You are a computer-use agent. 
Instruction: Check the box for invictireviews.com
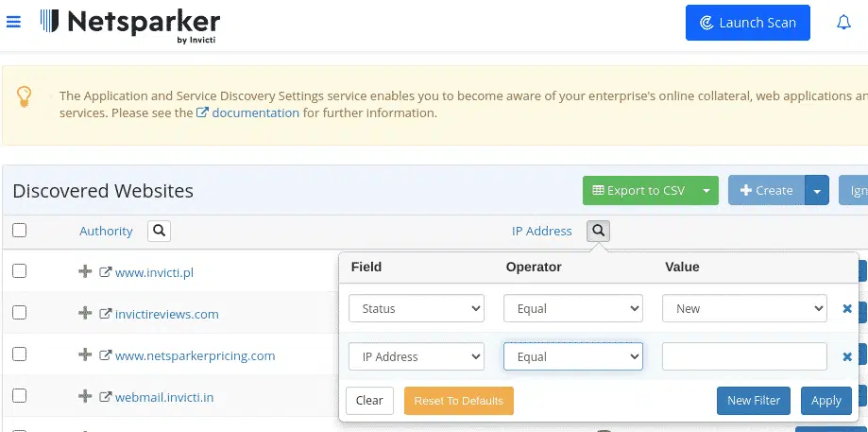click(20, 312)
